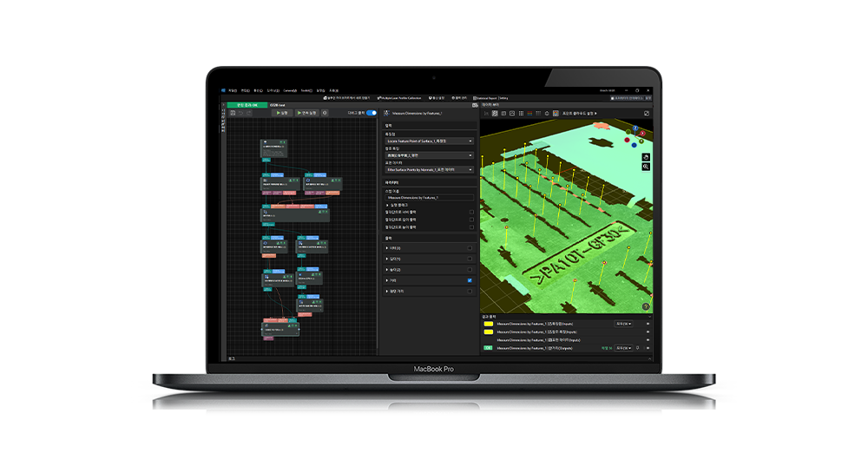868x453 pixels.
Task: Select the zoom magnifier tool in viewer
Action: [646, 167]
